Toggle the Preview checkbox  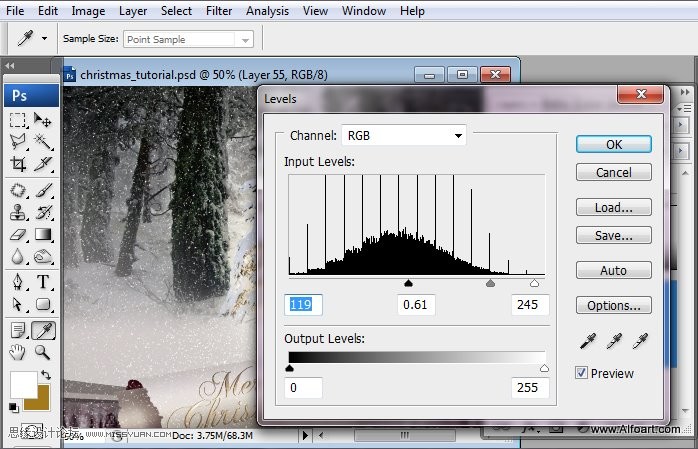(581, 372)
